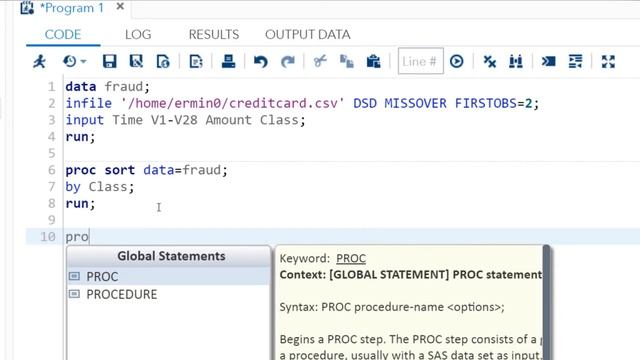Click the go interactive mode icon
640x360 pixels.
point(548,62)
